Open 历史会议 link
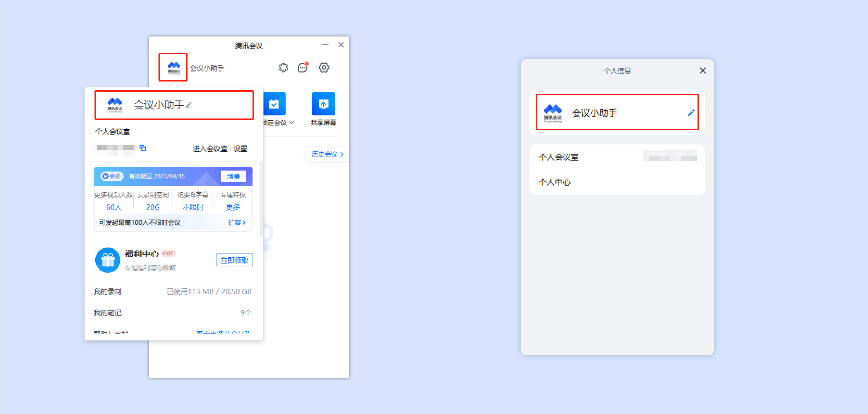Viewport: 868px width, 414px height. (x=327, y=154)
